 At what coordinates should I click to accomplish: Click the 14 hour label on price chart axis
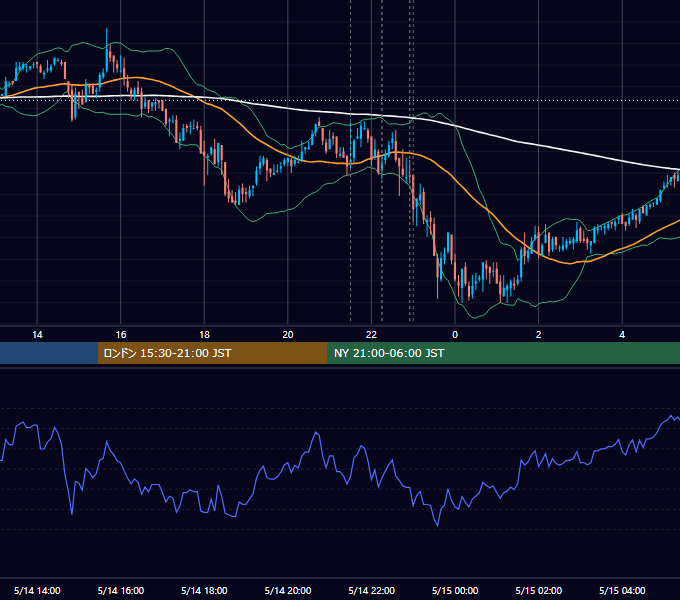tap(37, 335)
